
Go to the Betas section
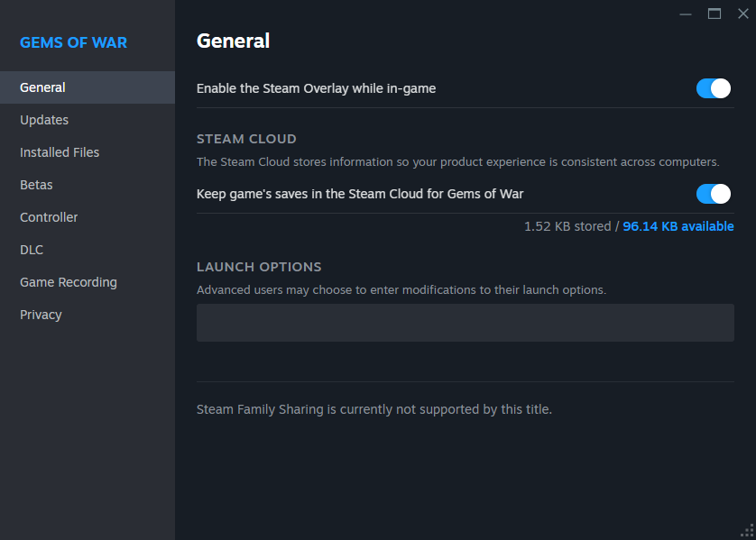[88, 185]
